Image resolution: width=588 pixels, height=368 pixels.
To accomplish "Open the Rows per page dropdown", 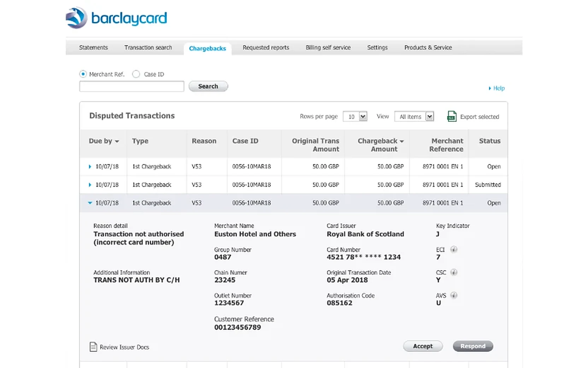I will pyautogui.click(x=355, y=116).
